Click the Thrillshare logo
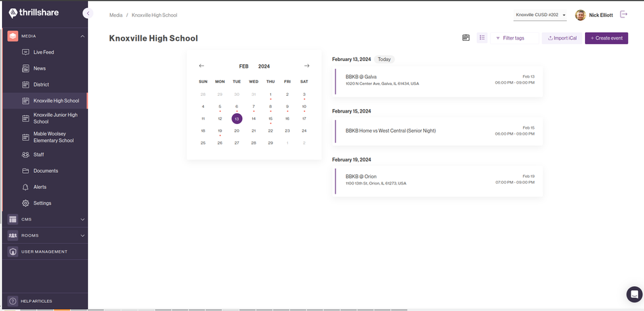The height and width of the screenshot is (311, 644). 34,13
